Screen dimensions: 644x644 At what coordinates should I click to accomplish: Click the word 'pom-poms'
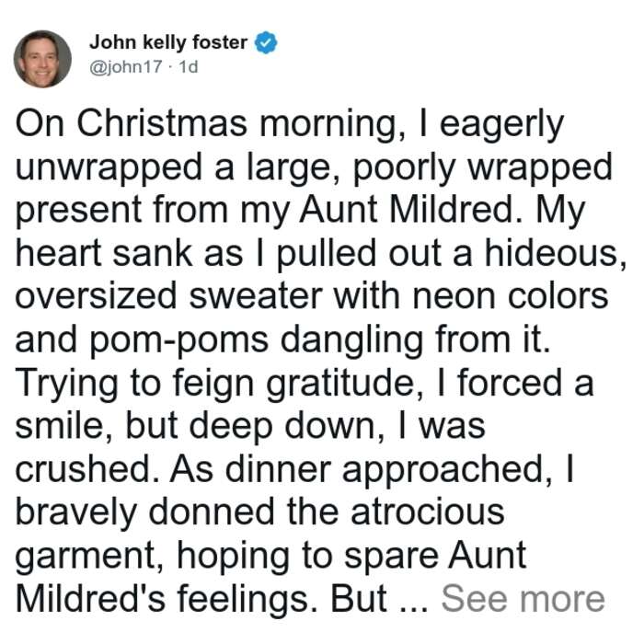pos(178,340)
